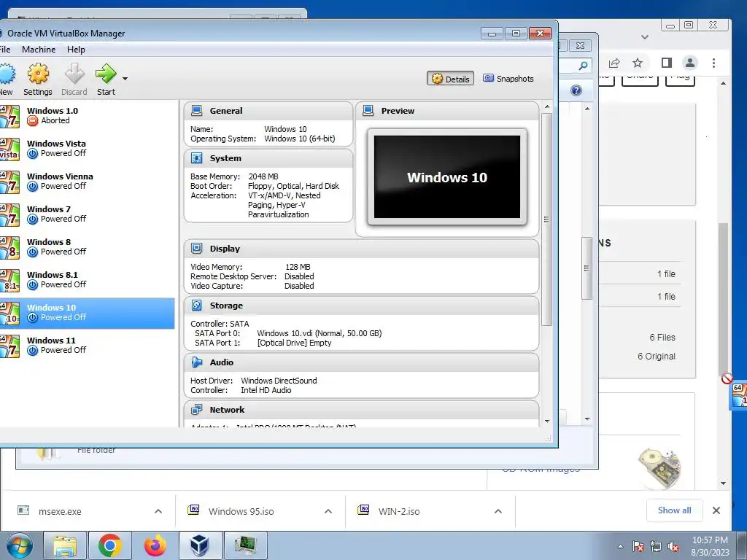Click the details pane scroll up arrow
This screenshot has height=560, width=747.
(x=547, y=106)
